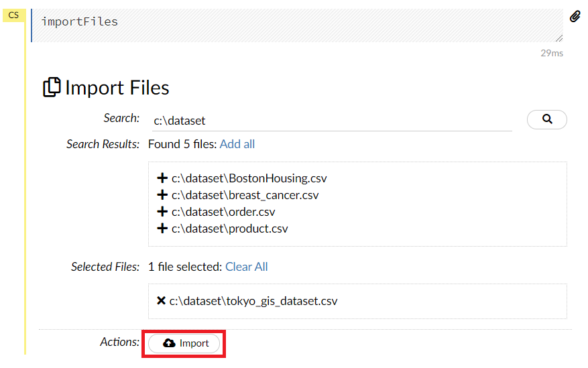The image size is (588, 368).
Task: Click the documents icon beside Import Files heading
Action: pyautogui.click(x=52, y=88)
